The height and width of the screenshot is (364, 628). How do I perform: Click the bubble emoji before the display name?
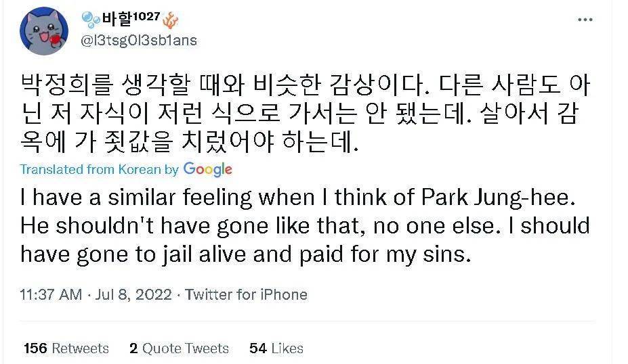point(90,18)
